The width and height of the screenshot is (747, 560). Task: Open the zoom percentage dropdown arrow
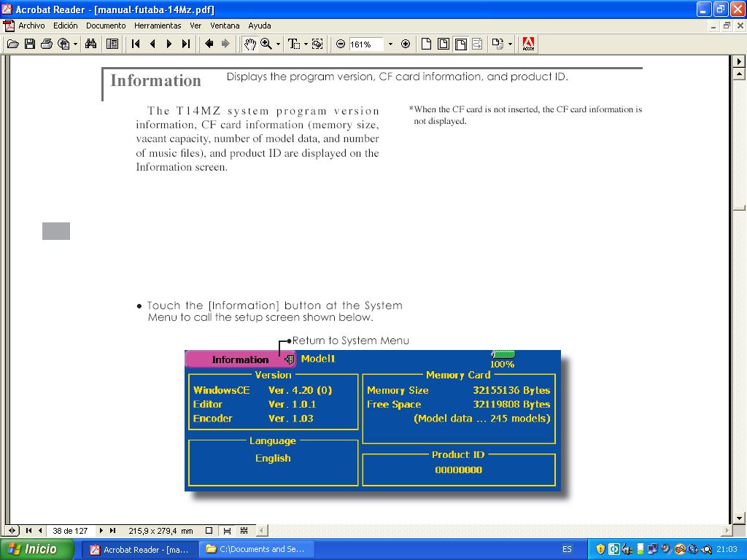point(390,44)
